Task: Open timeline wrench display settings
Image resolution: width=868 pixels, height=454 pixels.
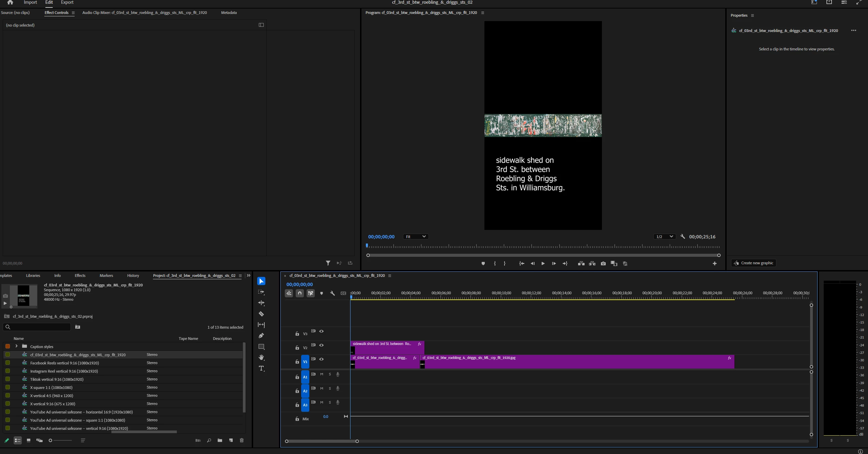Action: point(332,293)
